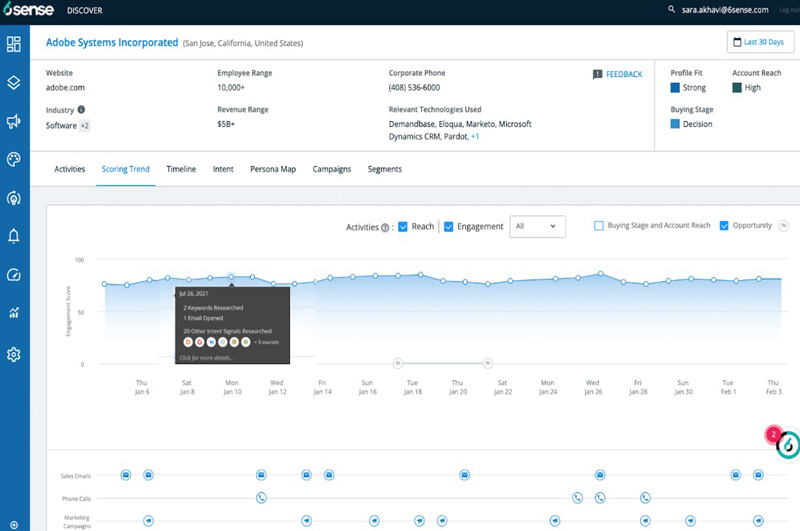The image size is (800, 531).
Task: Open the notifications bell icon in sidebar
Action: pyautogui.click(x=14, y=236)
